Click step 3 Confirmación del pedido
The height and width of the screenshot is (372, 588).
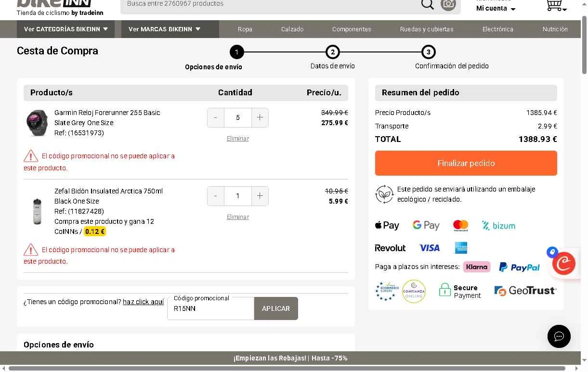tap(428, 52)
